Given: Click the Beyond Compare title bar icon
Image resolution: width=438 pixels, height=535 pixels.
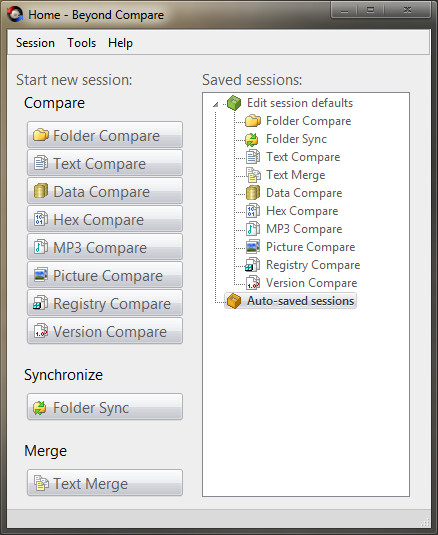Looking at the screenshot, I should (15, 14).
